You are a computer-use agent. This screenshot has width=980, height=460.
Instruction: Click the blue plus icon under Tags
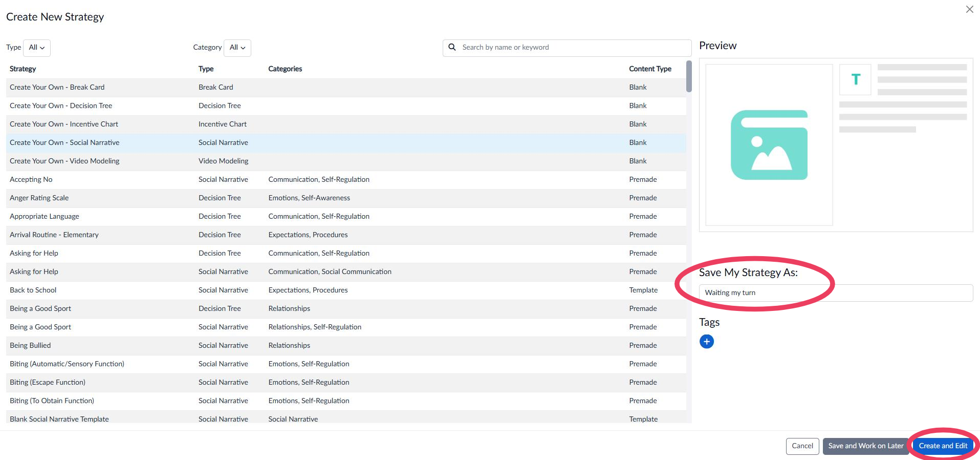[x=706, y=342]
